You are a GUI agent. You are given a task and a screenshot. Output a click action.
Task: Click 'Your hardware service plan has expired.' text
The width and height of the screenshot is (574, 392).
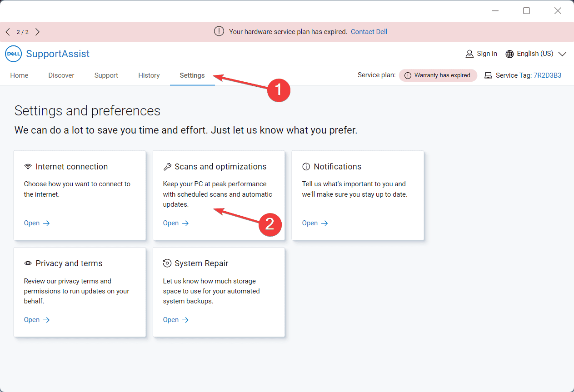288,32
